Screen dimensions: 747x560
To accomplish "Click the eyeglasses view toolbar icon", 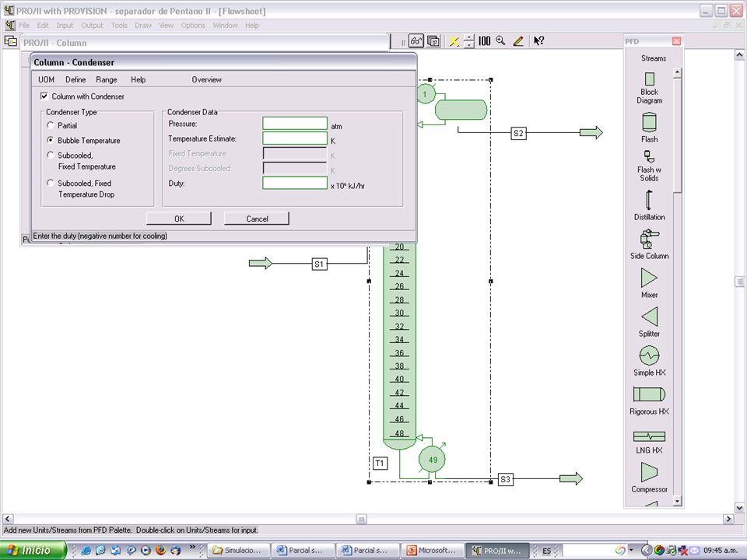I will [416, 41].
